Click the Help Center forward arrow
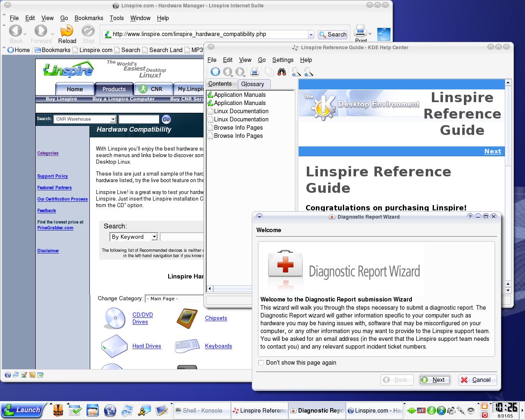This screenshot has height=420, width=525. pos(240,72)
